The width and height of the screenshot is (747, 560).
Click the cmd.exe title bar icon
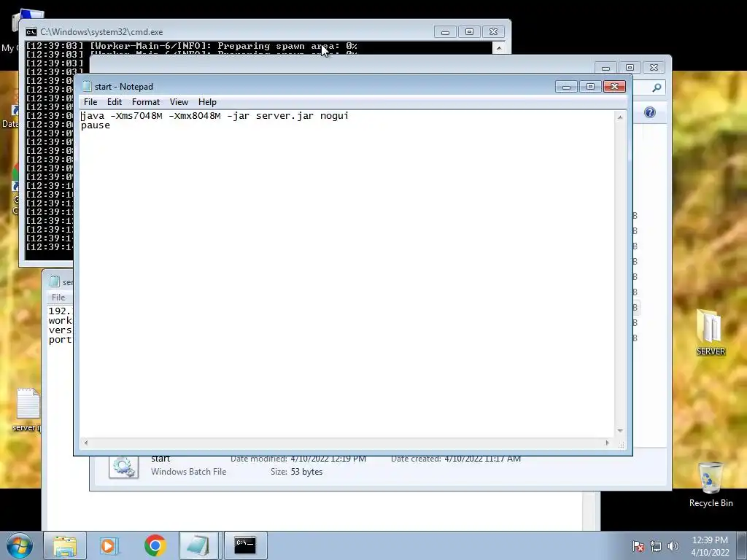pyautogui.click(x=31, y=32)
